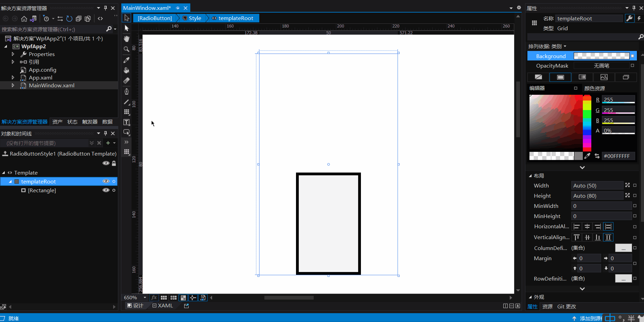Toggle lock icon for RadioButtonStyle1 template
644x322 pixels.
[x=114, y=163]
